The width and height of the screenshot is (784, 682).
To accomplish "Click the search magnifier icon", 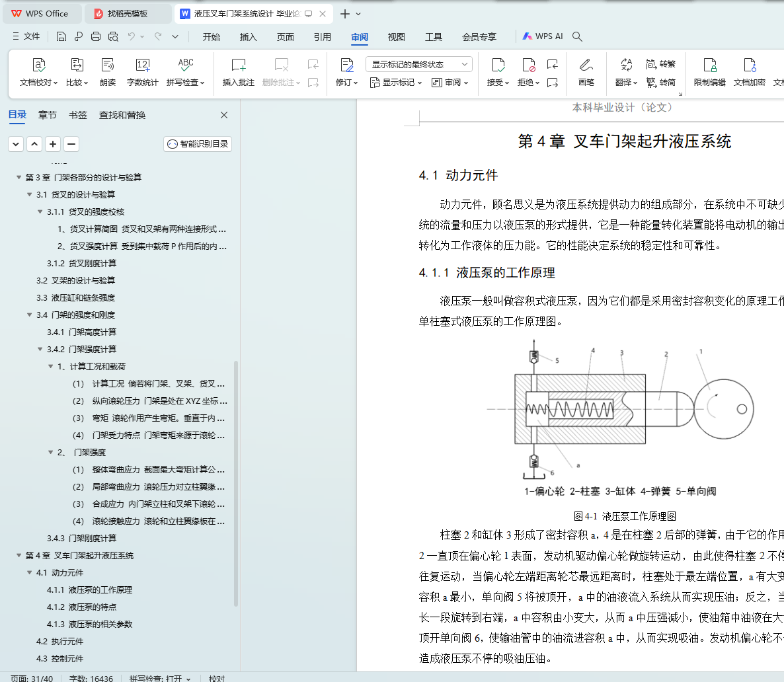I will click(x=577, y=36).
